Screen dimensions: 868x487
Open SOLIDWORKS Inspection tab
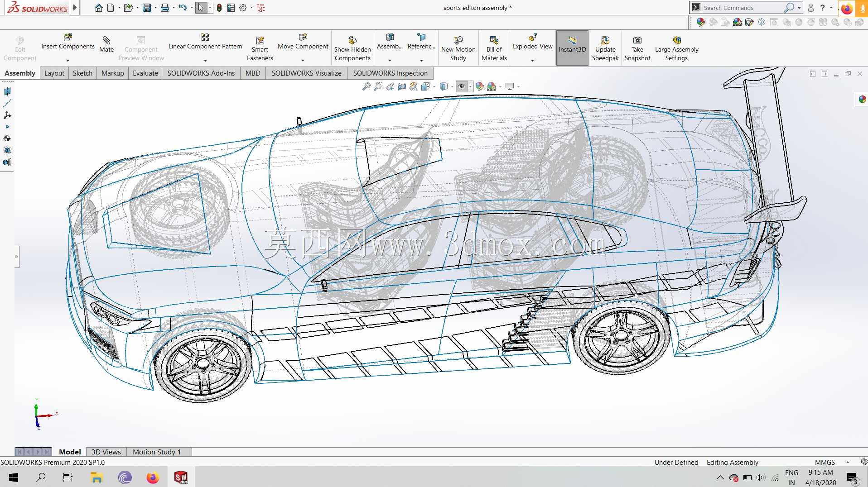391,73
